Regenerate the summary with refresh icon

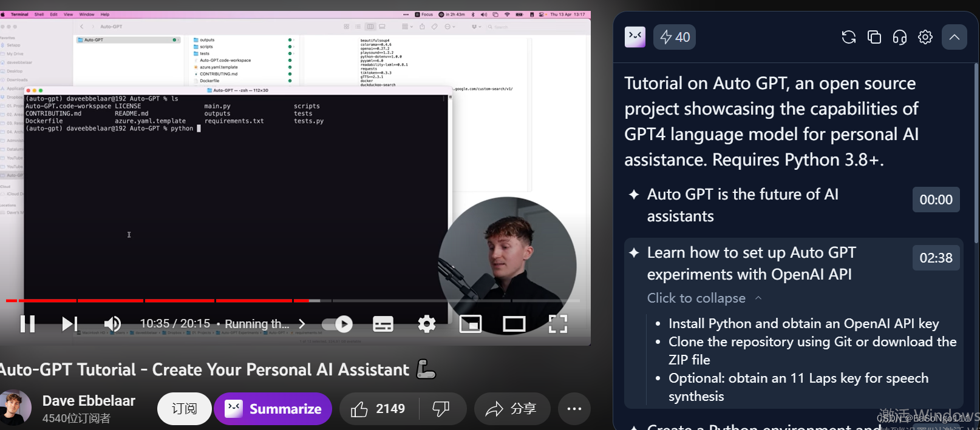pos(848,37)
